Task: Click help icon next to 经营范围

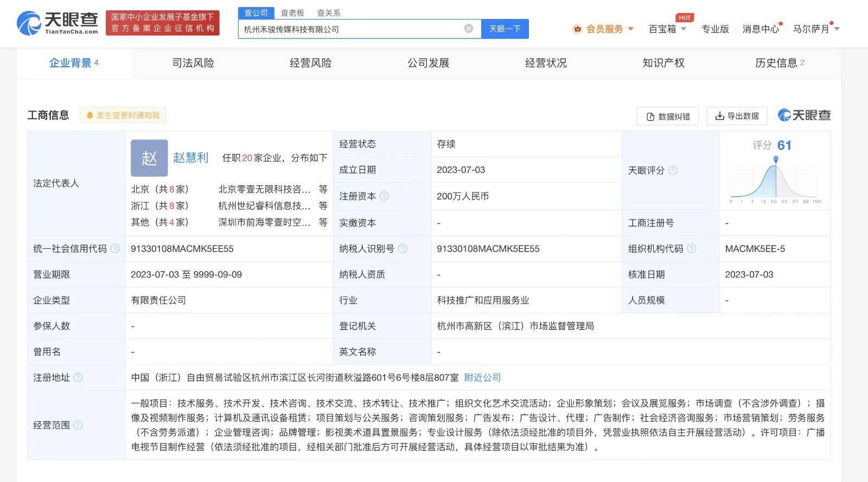Action: tap(78, 425)
